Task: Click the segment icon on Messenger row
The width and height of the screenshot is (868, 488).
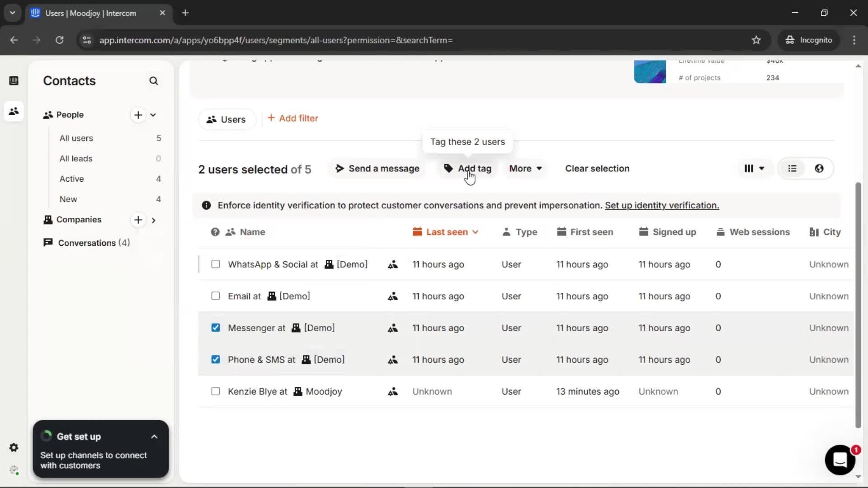Action: pos(392,328)
